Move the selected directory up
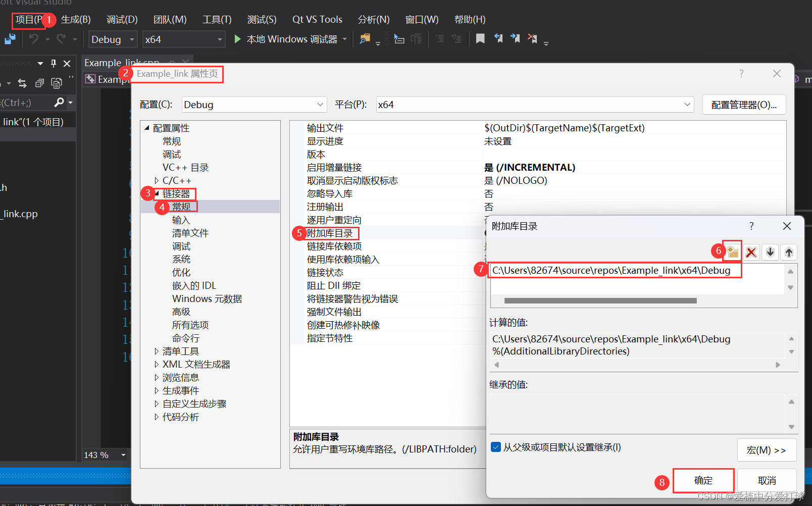This screenshot has height=506, width=812. point(788,252)
